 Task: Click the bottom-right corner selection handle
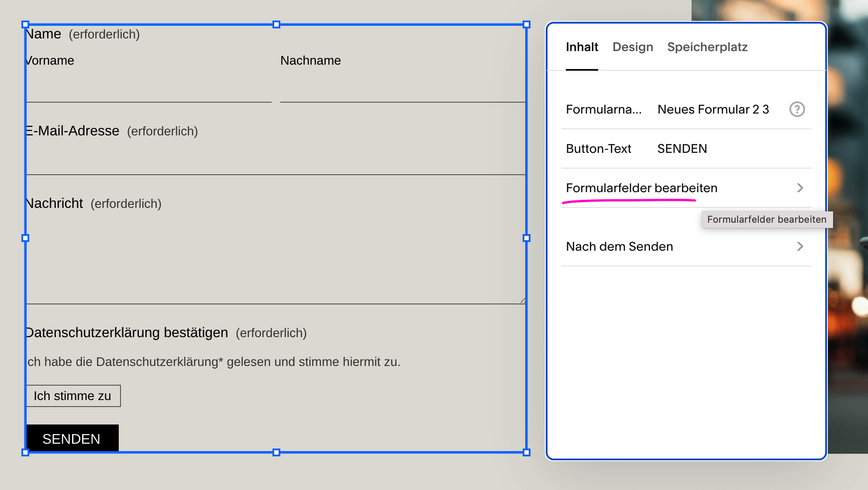[x=526, y=452]
